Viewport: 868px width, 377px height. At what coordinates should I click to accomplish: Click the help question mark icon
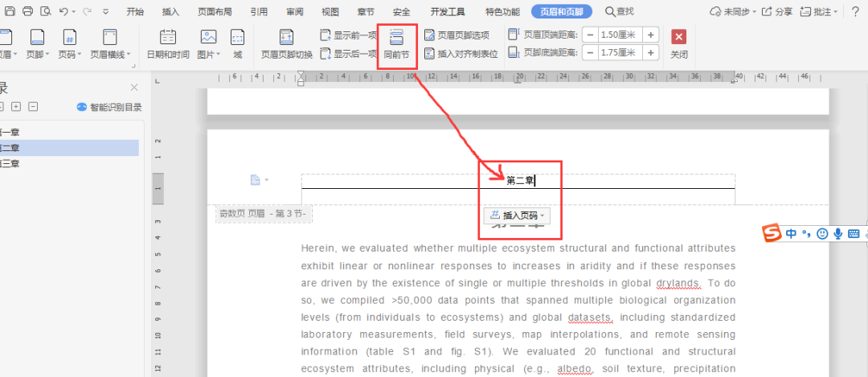pyautogui.click(x=854, y=11)
